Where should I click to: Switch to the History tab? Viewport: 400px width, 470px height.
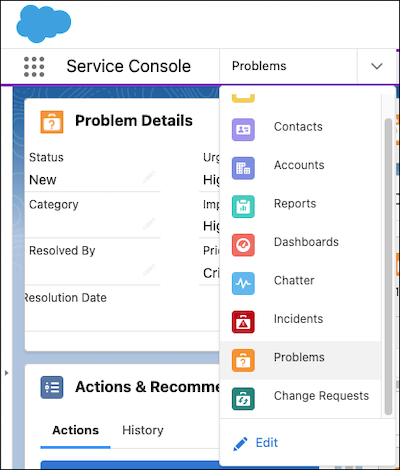(x=143, y=430)
